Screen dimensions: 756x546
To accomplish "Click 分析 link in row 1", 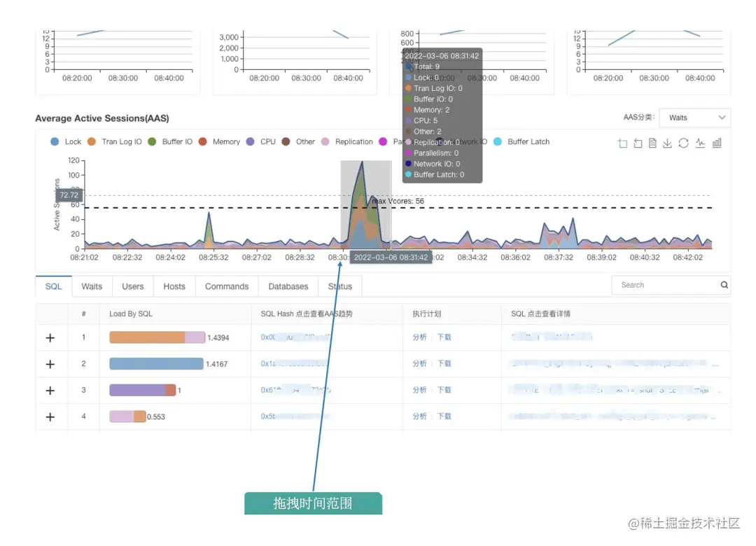I will tap(419, 337).
